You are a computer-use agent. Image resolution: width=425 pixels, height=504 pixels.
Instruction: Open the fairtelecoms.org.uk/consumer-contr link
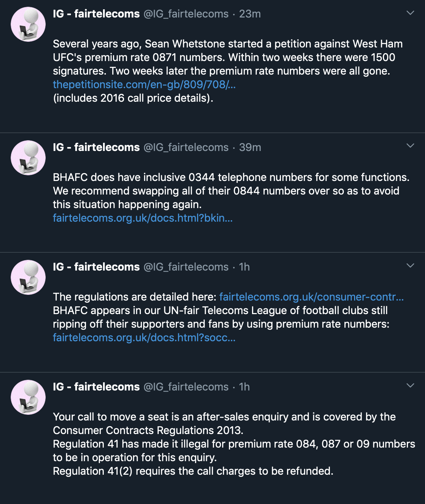(x=312, y=297)
